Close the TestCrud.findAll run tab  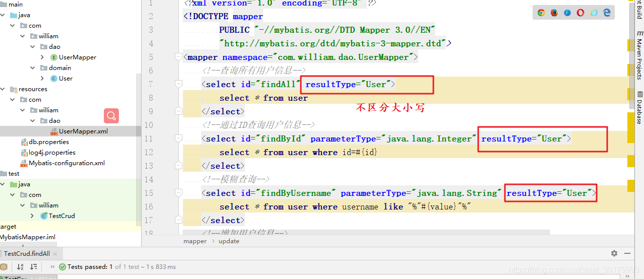coord(54,254)
